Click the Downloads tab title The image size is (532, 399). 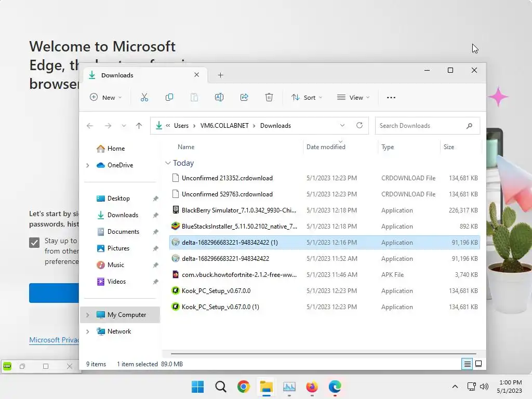[117, 75]
